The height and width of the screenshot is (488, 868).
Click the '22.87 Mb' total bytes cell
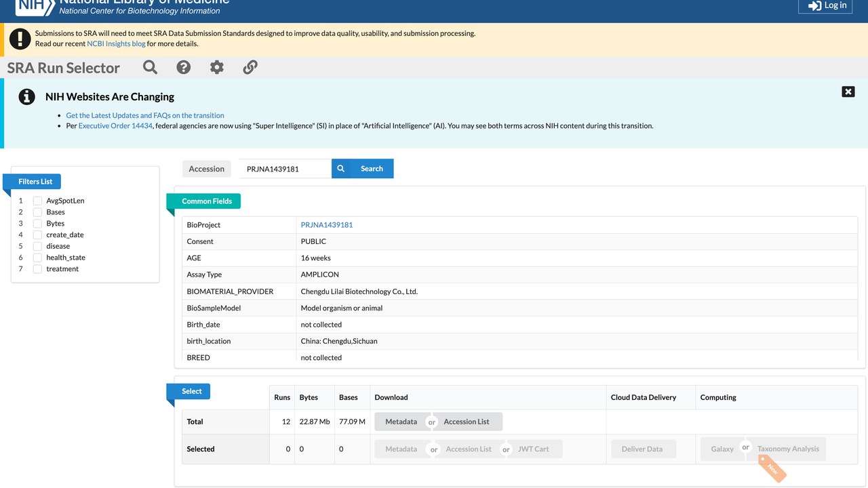315,422
